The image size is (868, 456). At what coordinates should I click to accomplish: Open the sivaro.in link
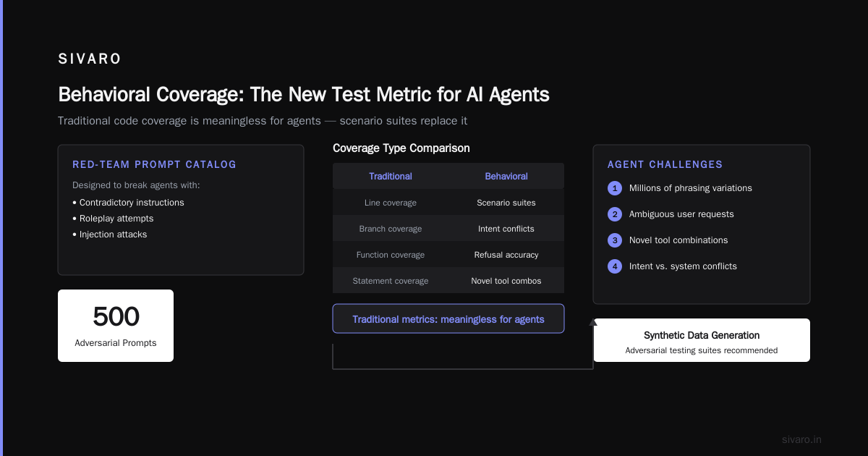coord(801,439)
